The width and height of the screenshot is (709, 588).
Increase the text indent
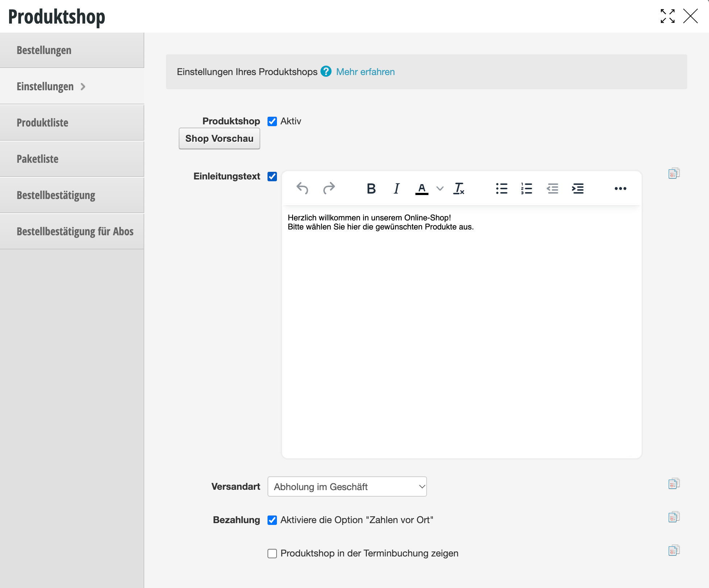click(x=578, y=189)
